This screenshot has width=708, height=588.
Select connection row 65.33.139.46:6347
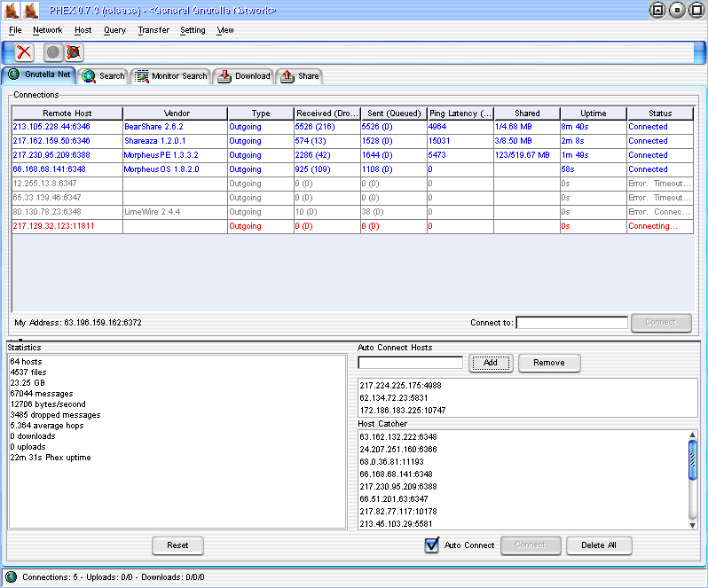point(352,198)
